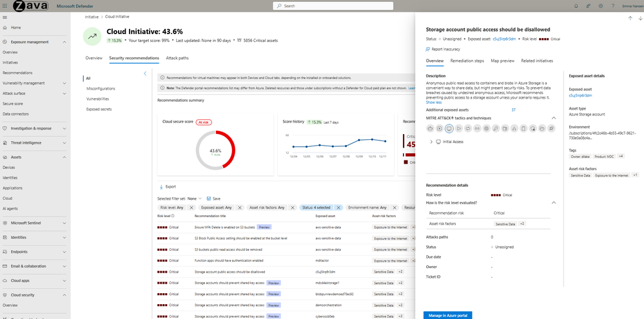Select the double-arrow MITRE tactic icon

click(x=477, y=128)
